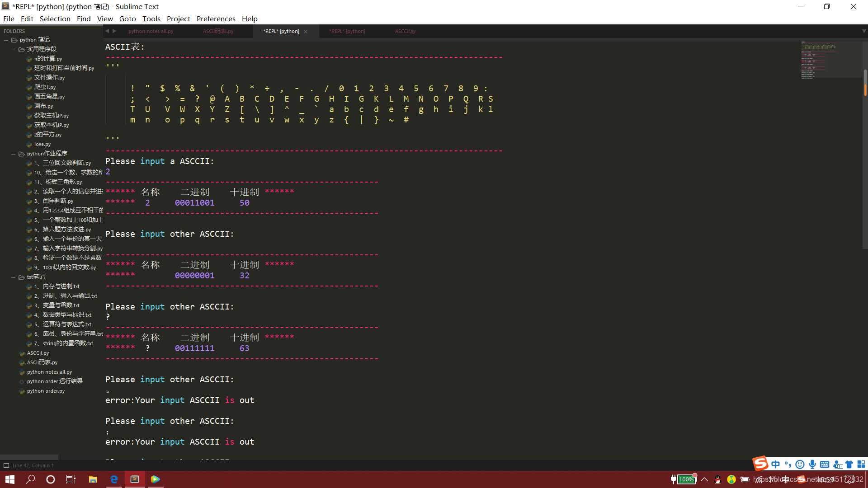Toggle Sogou punctuation mode button
Image resolution: width=868 pixels, height=488 pixels.
(x=788, y=465)
